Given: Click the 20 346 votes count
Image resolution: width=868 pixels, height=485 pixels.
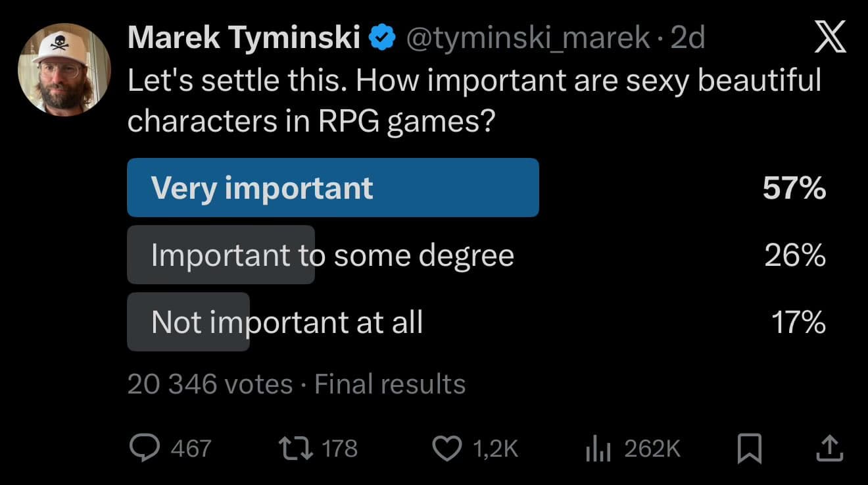Looking at the screenshot, I should (x=210, y=384).
